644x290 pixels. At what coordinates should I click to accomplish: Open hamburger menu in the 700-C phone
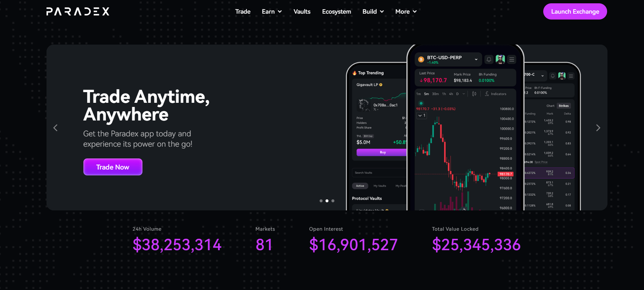(571, 76)
